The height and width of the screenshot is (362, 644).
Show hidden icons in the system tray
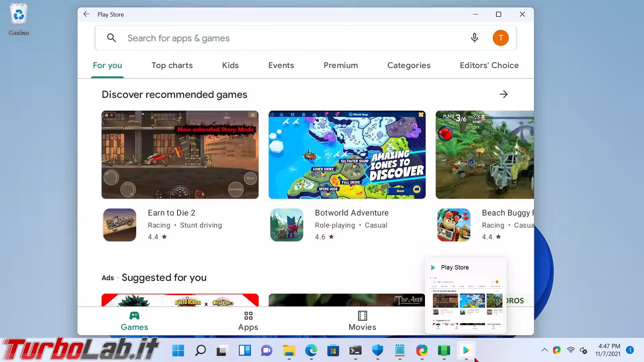[545, 350]
